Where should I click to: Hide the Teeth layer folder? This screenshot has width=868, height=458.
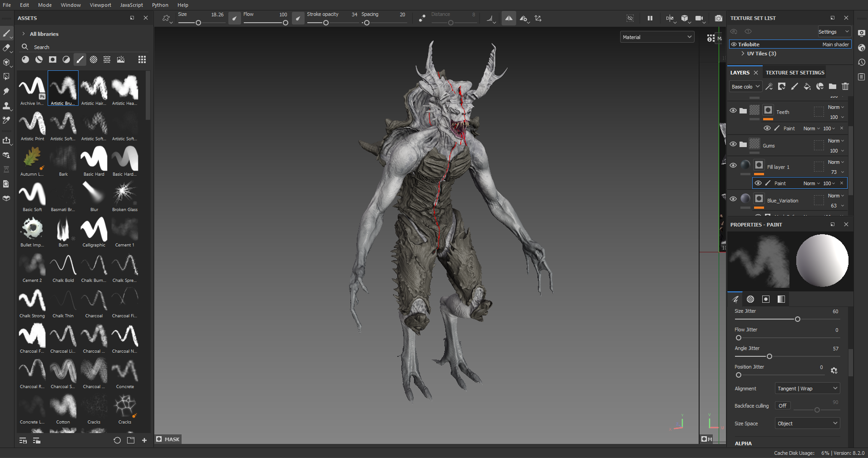pyautogui.click(x=733, y=111)
